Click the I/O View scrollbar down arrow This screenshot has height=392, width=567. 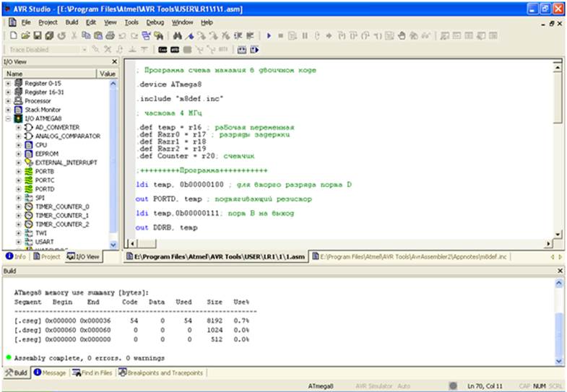point(113,245)
